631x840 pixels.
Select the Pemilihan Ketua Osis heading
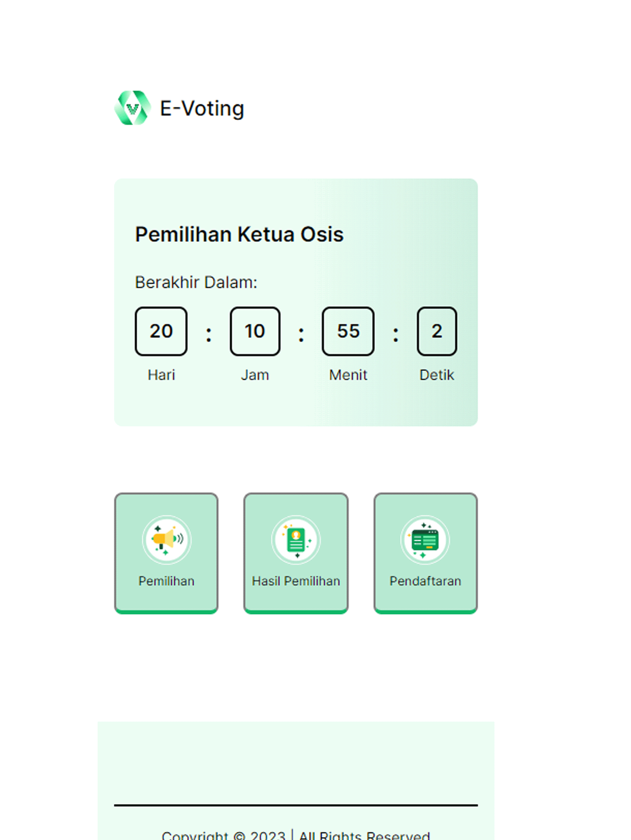point(239,234)
